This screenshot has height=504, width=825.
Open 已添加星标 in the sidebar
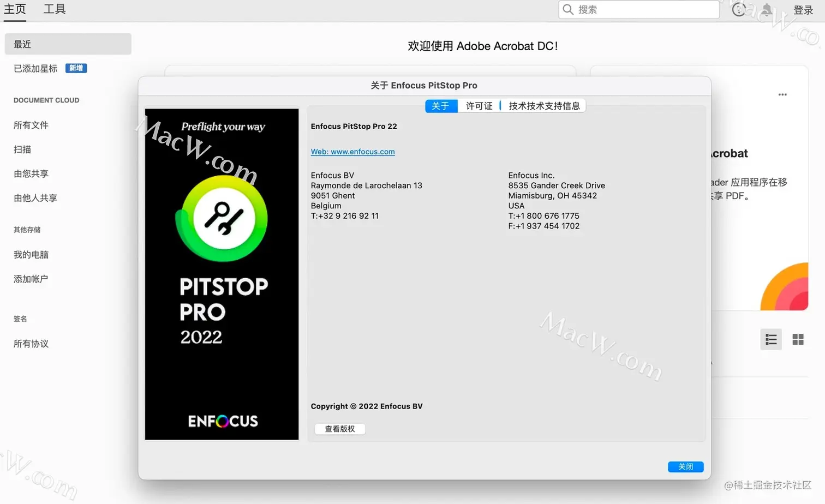35,68
